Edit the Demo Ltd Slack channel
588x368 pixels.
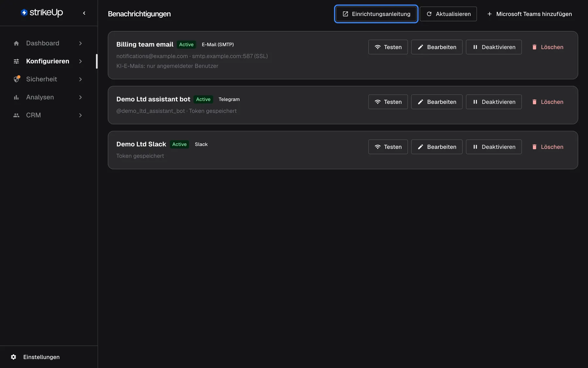(437, 147)
